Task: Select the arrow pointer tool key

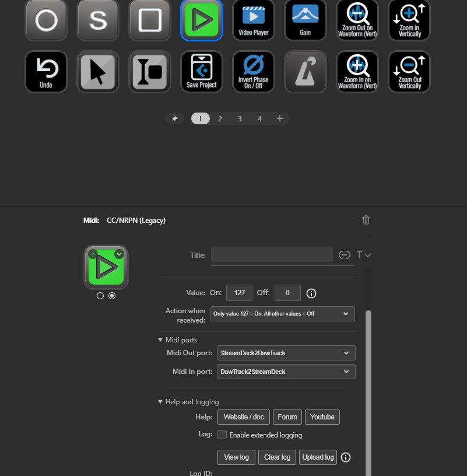Action: pos(98,72)
